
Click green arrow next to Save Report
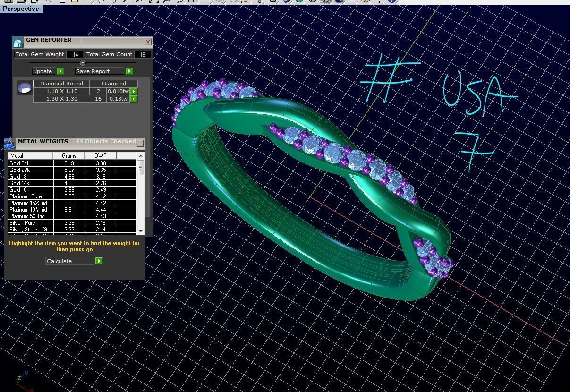pyautogui.click(x=129, y=71)
